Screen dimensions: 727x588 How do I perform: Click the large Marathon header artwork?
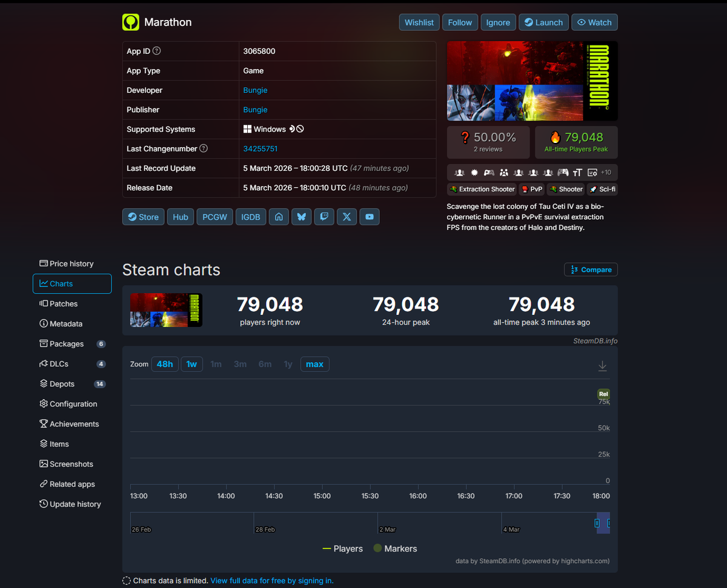click(x=533, y=81)
